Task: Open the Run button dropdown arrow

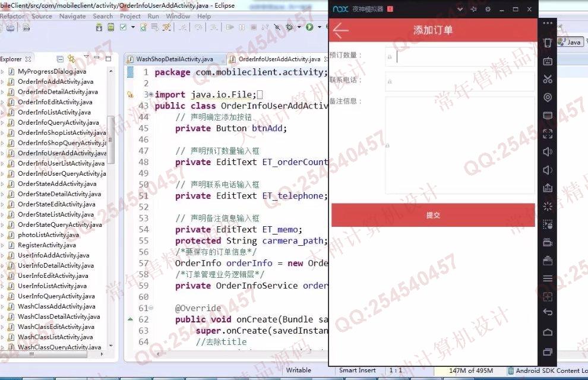Action: [x=320, y=27]
